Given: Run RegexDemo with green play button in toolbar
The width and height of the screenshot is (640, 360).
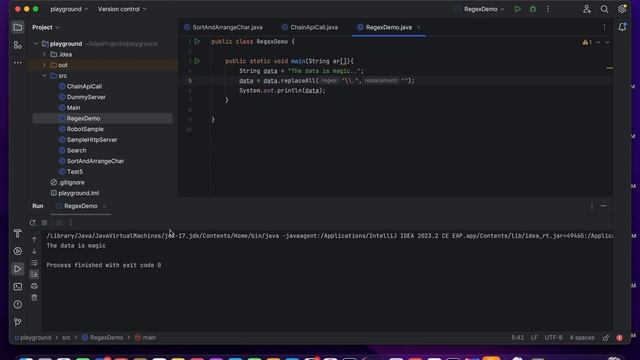Looking at the screenshot, I should [518, 9].
